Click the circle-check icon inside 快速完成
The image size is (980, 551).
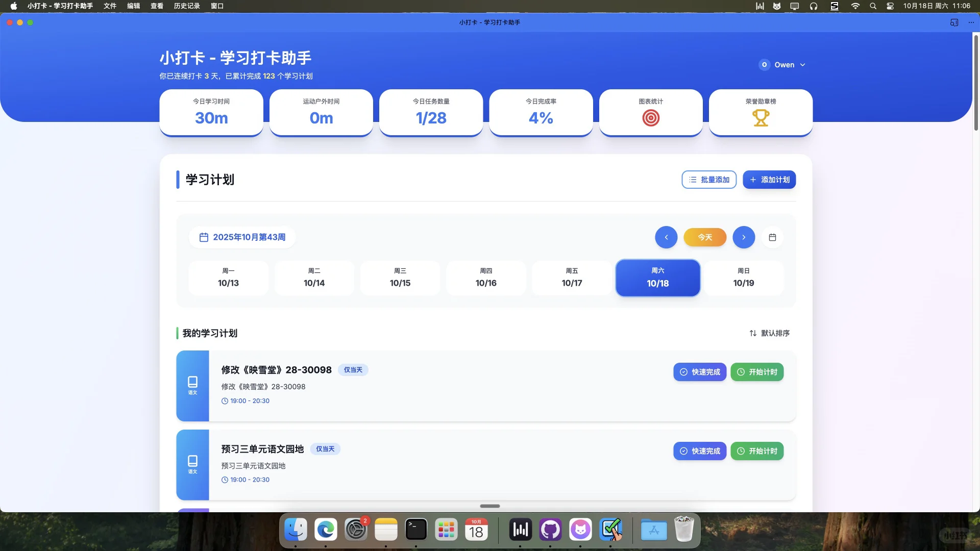pos(683,372)
